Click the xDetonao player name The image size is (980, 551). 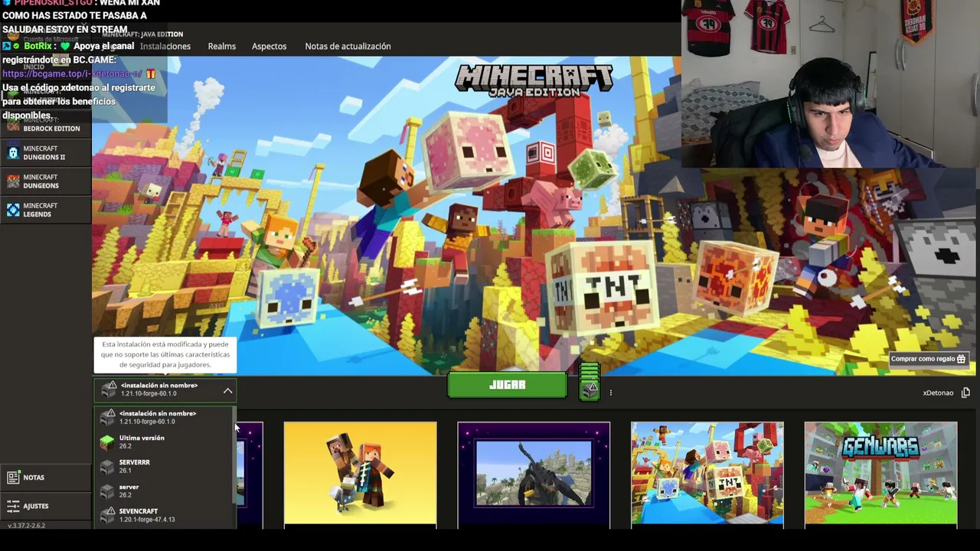tap(938, 393)
